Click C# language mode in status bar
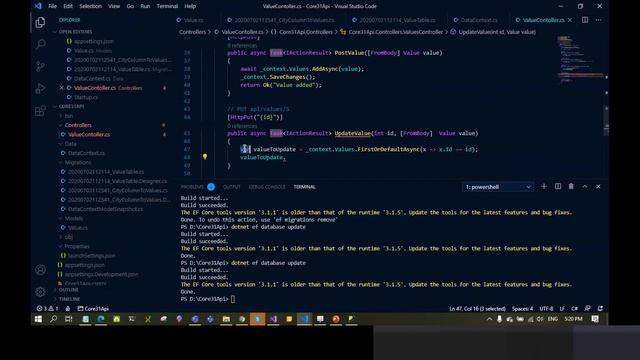This screenshot has height=360, width=640. (x=574, y=309)
